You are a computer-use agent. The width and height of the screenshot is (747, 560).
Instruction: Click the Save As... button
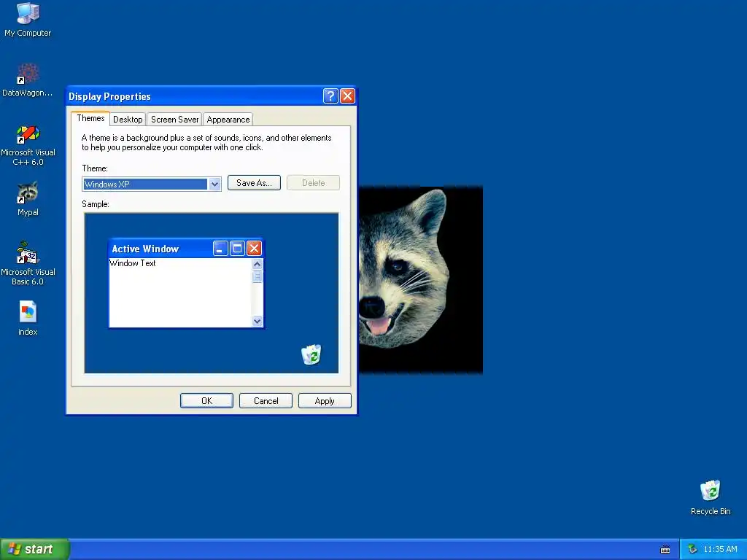coord(254,183)
